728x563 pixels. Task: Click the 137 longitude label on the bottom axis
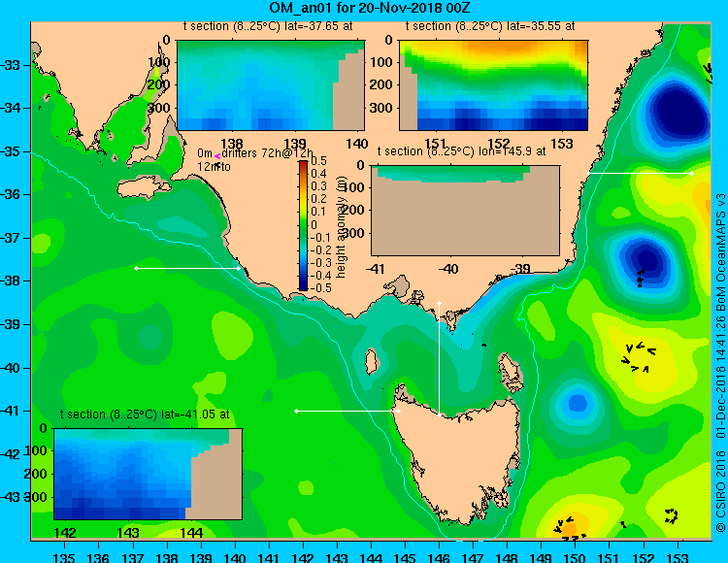pos(133,558)
